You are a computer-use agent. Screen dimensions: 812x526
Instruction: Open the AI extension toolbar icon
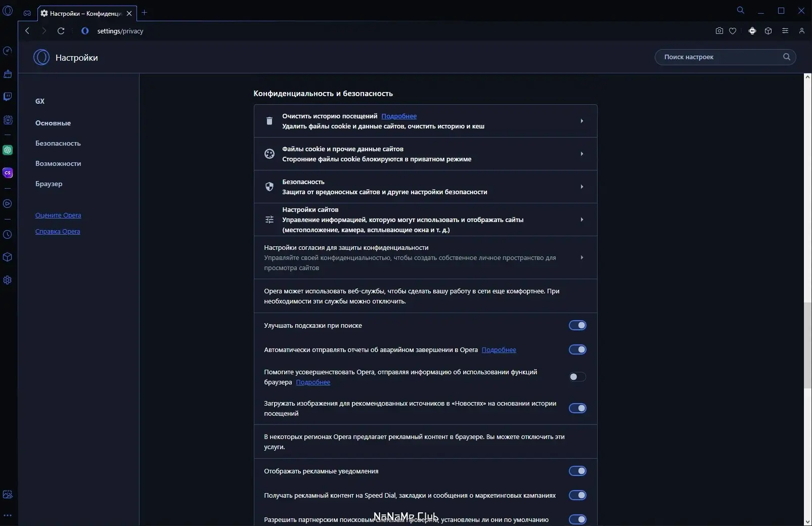coord(752,31)
